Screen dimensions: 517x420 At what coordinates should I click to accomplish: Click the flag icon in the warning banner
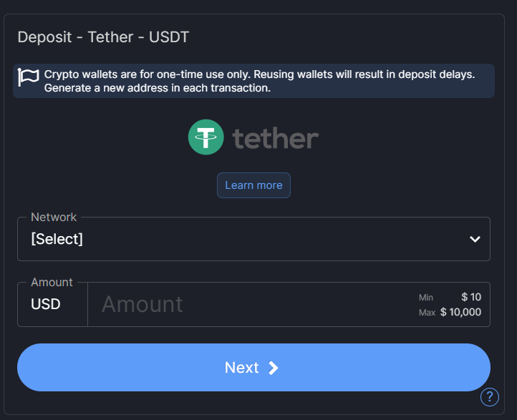click(29, 77)
